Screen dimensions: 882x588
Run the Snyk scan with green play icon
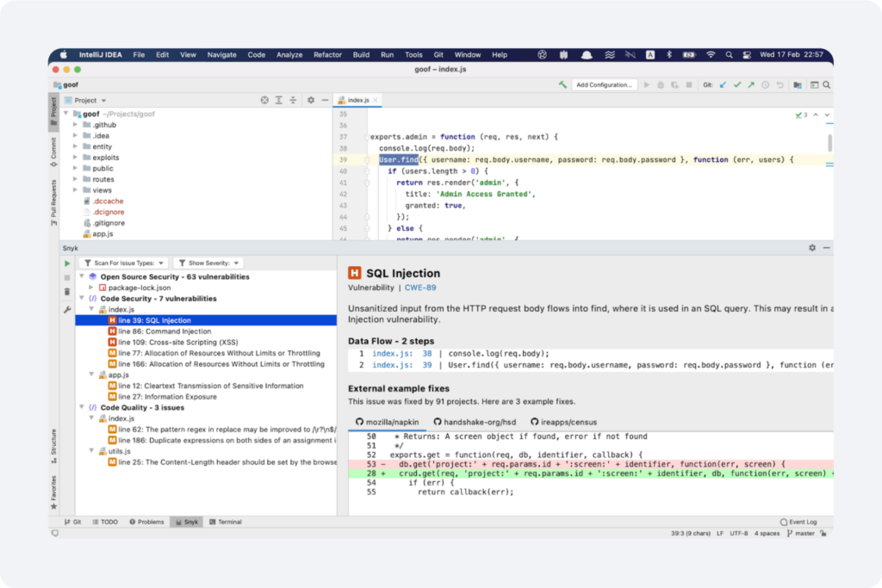(x=67, y=263)
